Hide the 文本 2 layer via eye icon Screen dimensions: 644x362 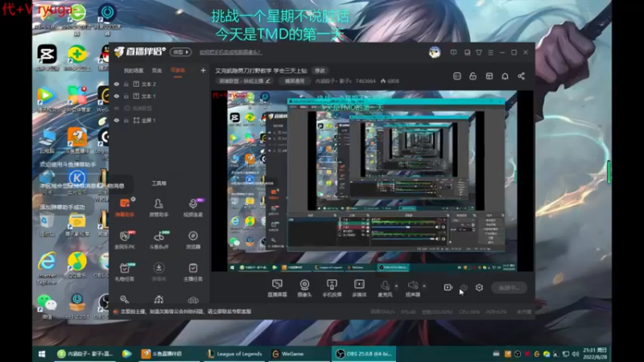117,84
